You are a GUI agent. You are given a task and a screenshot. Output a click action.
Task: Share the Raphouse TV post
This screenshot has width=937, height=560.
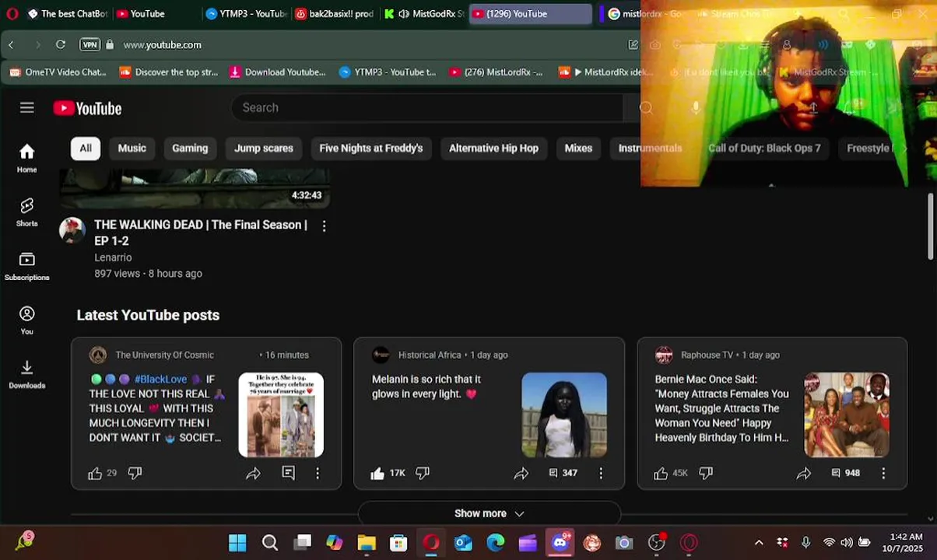[804, 473]
